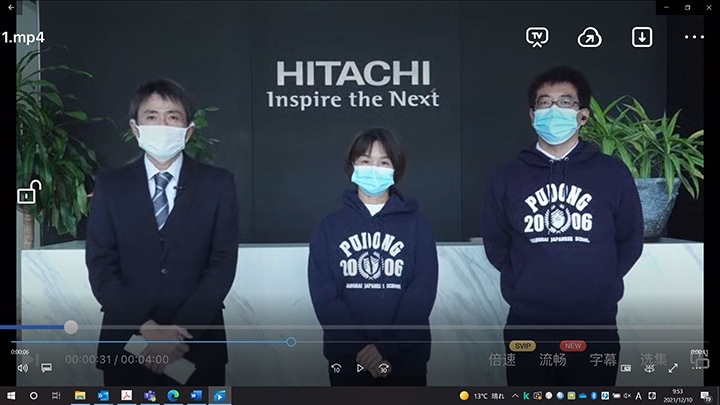Viewport: 720px width, 405px height.
Task: Open the three-dot more options menu
Action: click(694, 37)
